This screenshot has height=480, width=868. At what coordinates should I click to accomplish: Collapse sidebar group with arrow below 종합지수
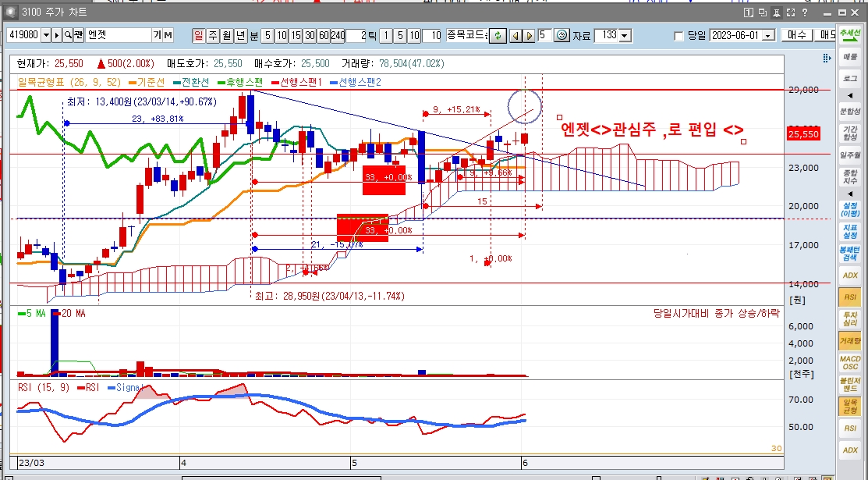pos(850,194)
